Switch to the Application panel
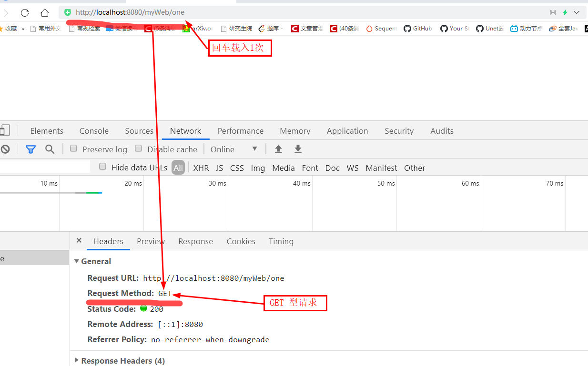The image size is (588, 366). point(347,131)
